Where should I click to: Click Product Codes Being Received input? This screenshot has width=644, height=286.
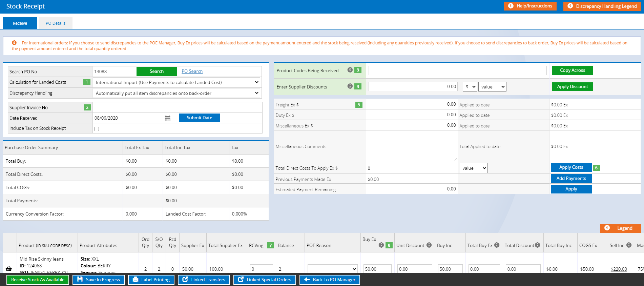(458, 70)
